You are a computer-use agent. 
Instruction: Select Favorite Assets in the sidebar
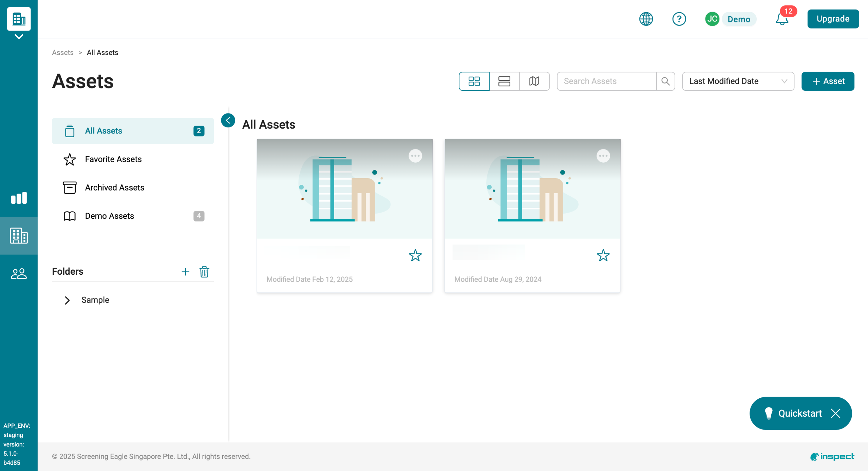113,159
